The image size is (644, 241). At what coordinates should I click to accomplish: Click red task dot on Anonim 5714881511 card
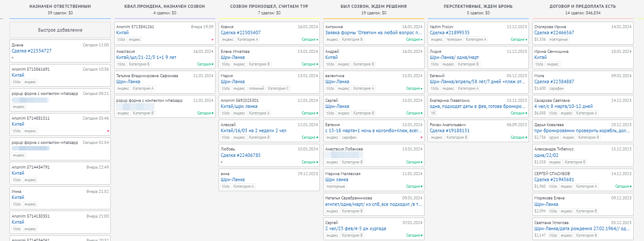(x=108, y=131)
